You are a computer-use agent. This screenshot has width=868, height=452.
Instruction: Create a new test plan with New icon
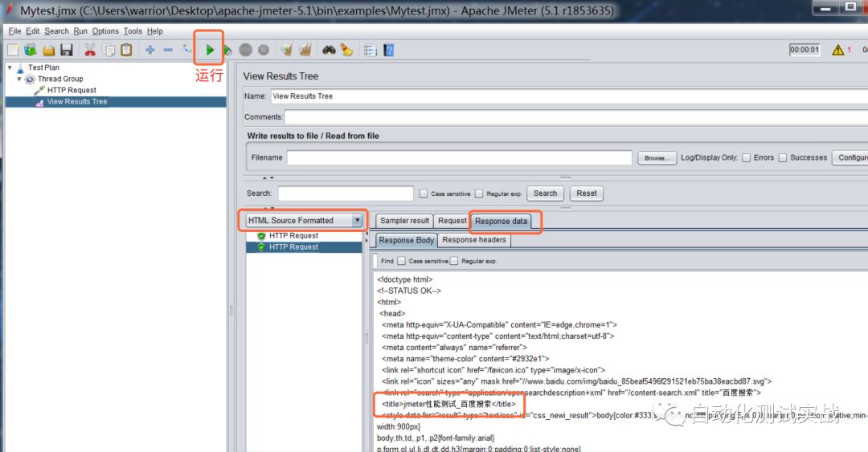13,51
